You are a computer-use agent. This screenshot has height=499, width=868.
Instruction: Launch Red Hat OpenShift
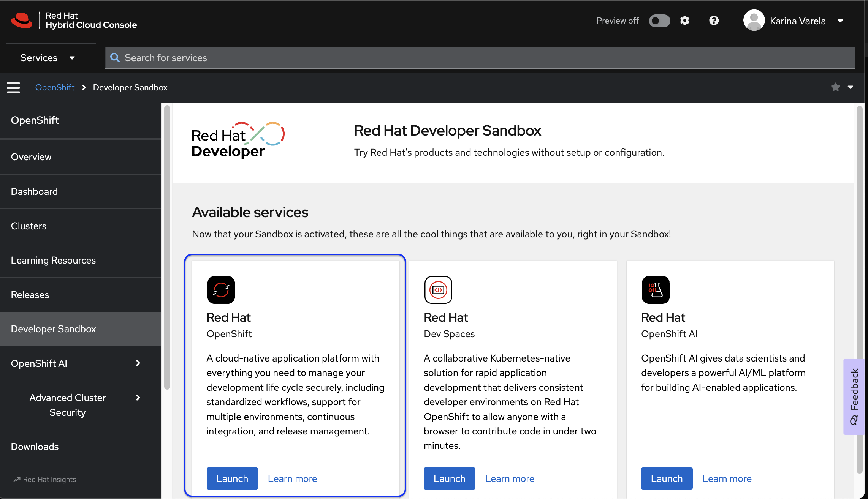(232, 478)
